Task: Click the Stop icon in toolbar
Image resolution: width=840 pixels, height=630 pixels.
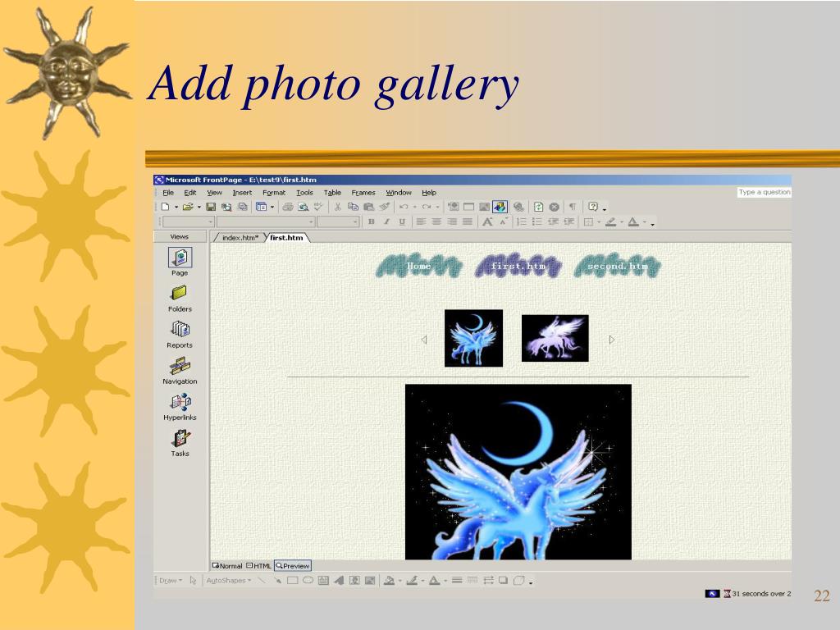Action: 554,207
